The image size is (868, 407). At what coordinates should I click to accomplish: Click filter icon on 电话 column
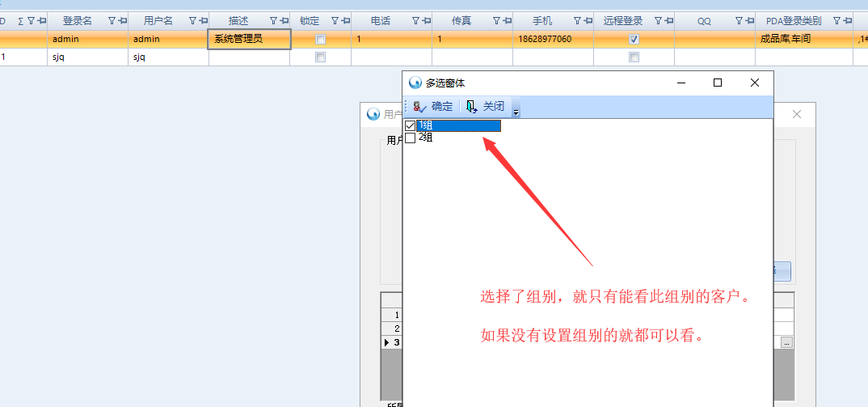point(415,21)
